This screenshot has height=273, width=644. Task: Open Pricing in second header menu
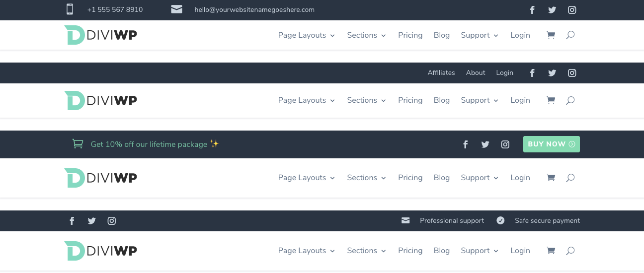[x=410, y=100]
